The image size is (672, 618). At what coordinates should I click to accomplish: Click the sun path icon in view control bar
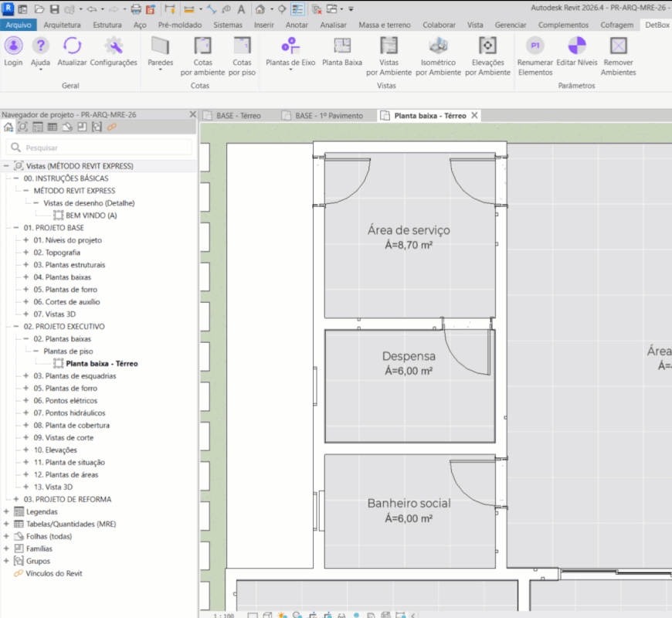(282, 615)
